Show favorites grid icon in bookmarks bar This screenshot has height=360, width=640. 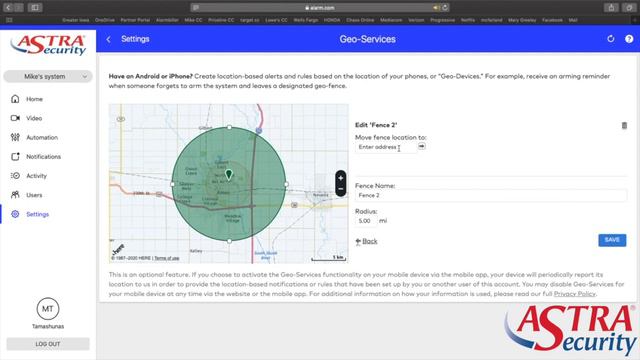click(9, 20)
